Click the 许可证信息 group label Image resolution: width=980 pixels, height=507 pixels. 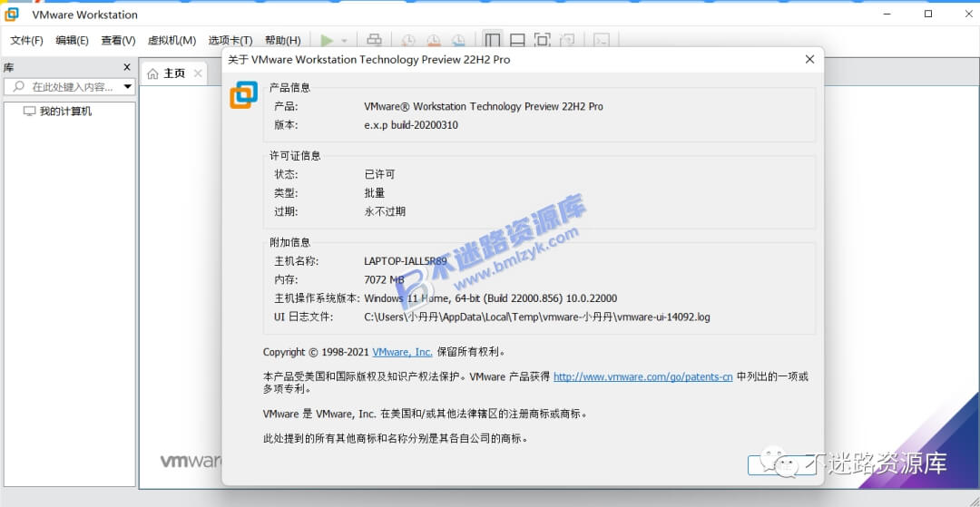coord(294,156)
